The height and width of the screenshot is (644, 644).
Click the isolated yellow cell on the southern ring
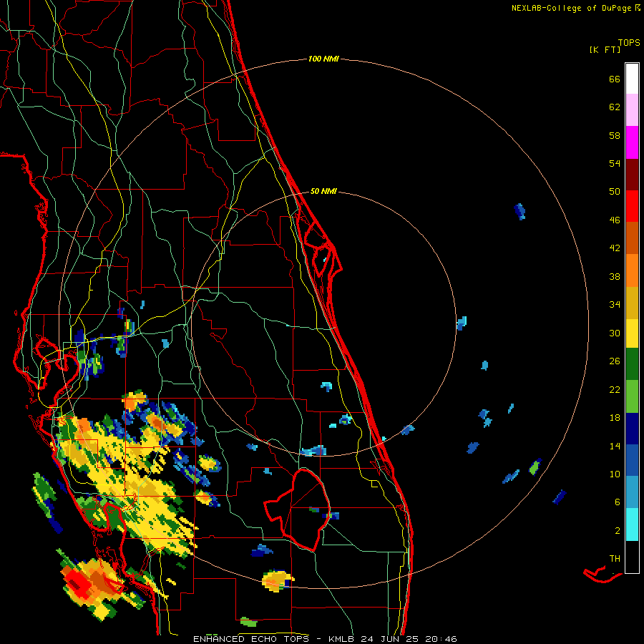[277, 580]
